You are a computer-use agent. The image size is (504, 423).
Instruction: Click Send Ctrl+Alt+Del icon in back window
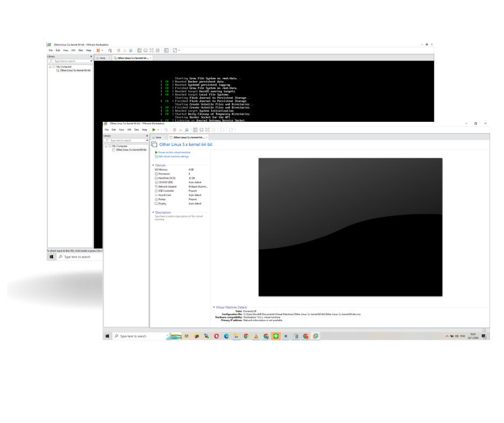pyautogui.click(x=110, y=50)
